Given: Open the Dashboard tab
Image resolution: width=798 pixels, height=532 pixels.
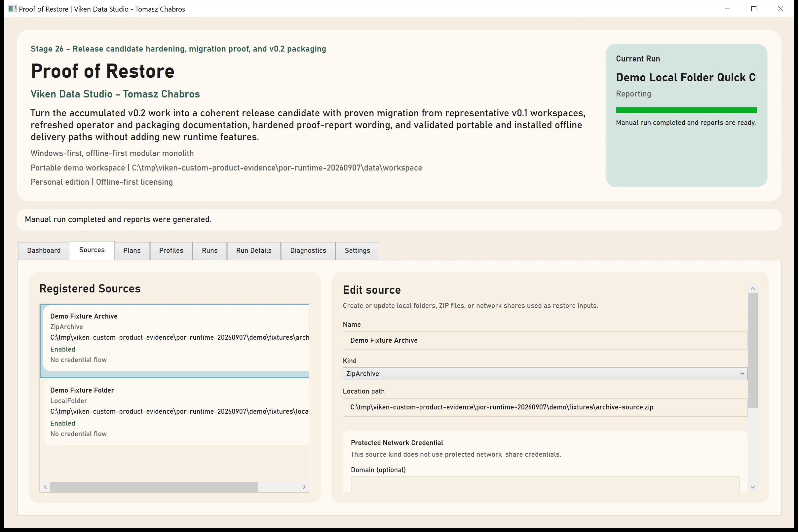Looking at the screenshot, I should coord(44,251).
